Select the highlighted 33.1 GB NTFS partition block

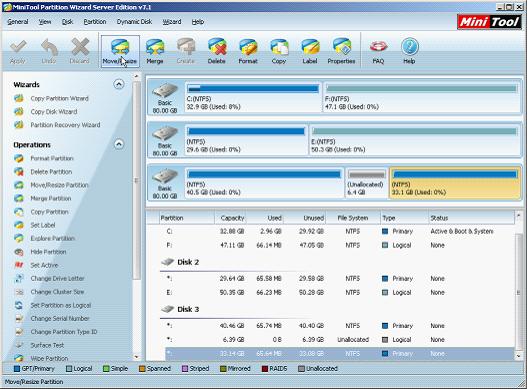click(454, 183)
